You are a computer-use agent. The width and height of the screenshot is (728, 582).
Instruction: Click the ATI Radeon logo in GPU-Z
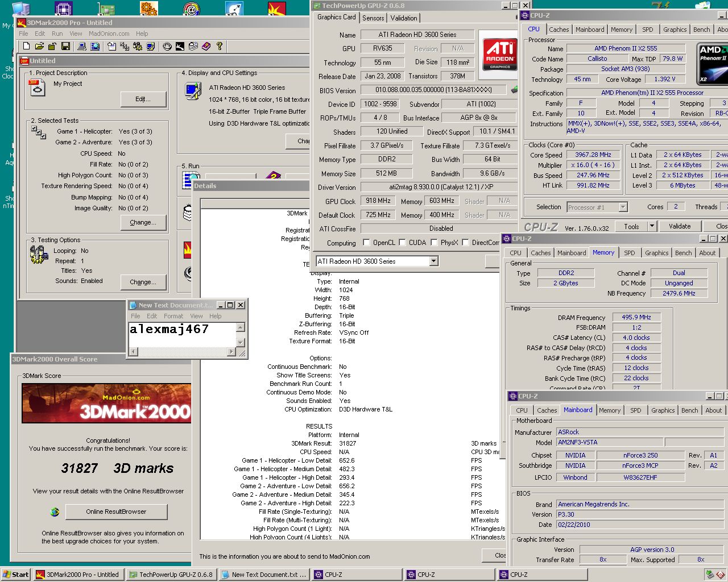tap(500, 53)
